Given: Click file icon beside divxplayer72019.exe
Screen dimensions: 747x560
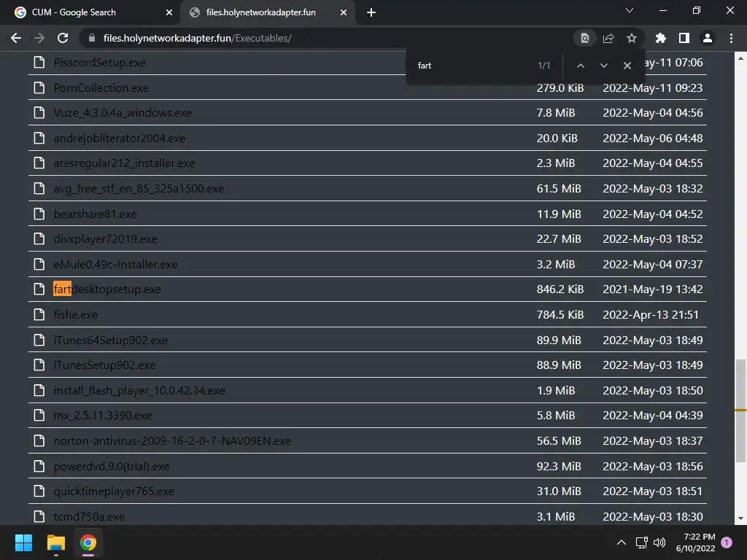Looking at the screenshot, I should (x=39, y=238).
